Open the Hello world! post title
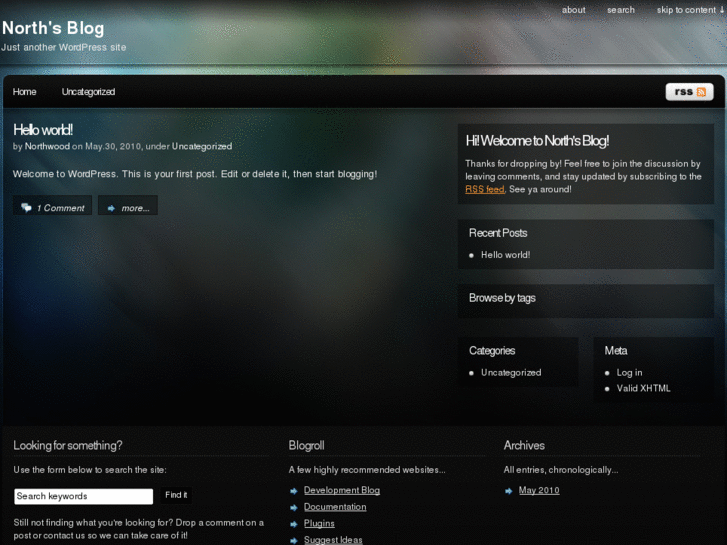This screenshot has height=545, width=727. [x=43, y=130]
